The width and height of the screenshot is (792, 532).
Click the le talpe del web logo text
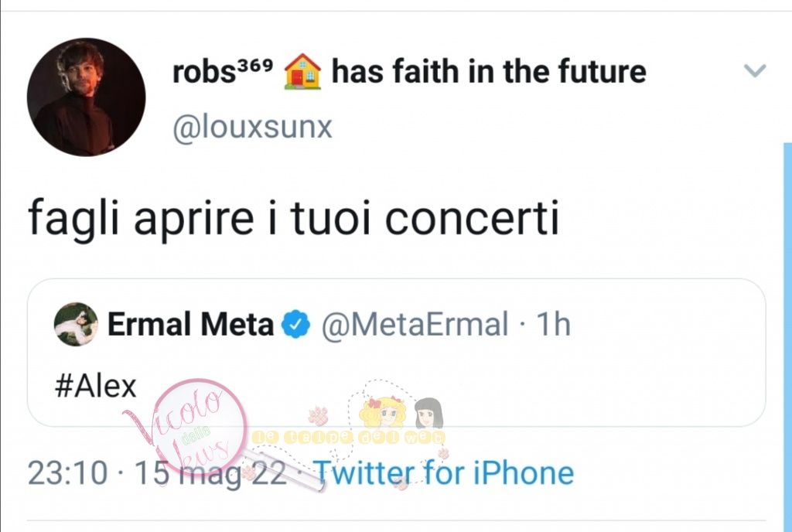pyautogui.click(x=349, y=438)
